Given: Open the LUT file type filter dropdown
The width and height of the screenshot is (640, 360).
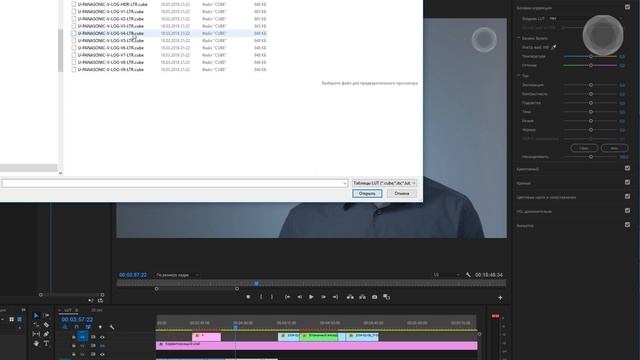Looking at the screenshot, I should [x=384, y=183].
